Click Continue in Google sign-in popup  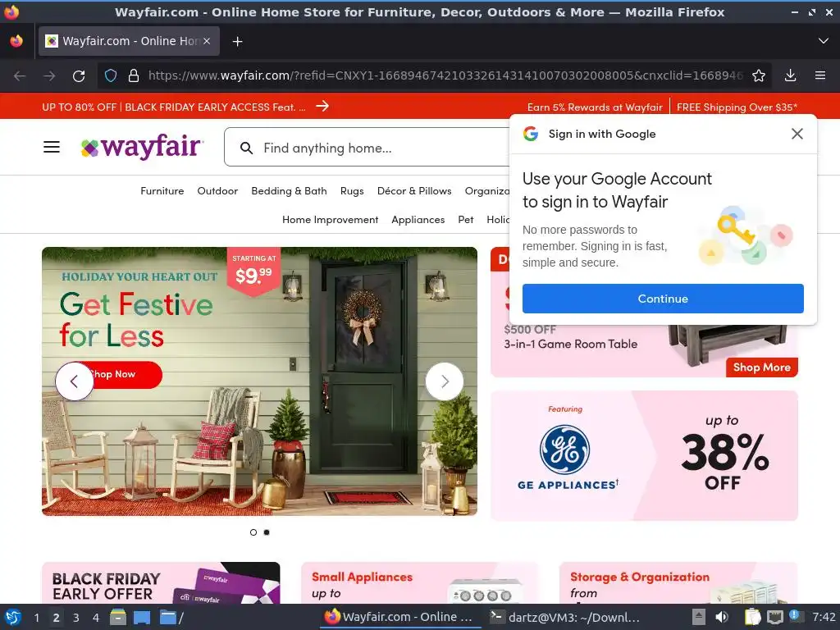(663, 299)
